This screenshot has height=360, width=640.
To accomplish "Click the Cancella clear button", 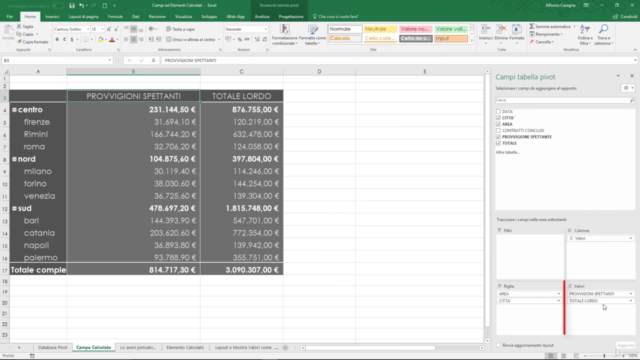I will point(541,42).
